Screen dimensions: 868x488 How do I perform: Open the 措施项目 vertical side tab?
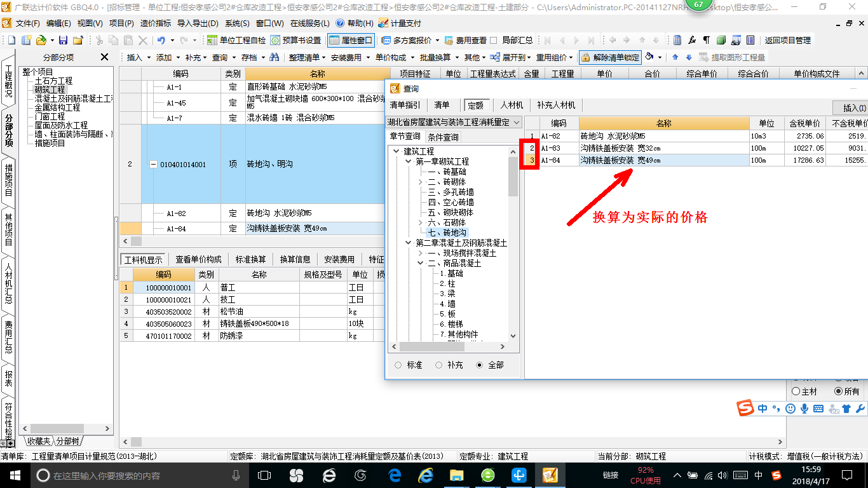click(x=8, y=180)
